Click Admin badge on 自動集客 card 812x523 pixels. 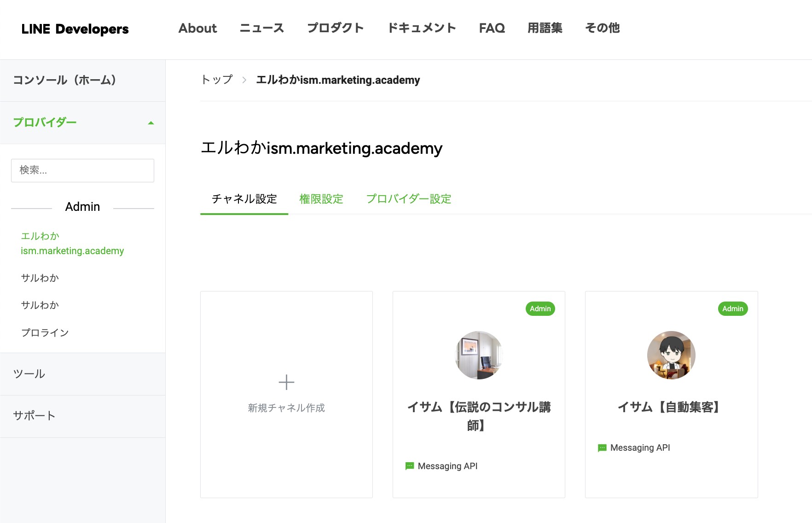coord(733,309)
